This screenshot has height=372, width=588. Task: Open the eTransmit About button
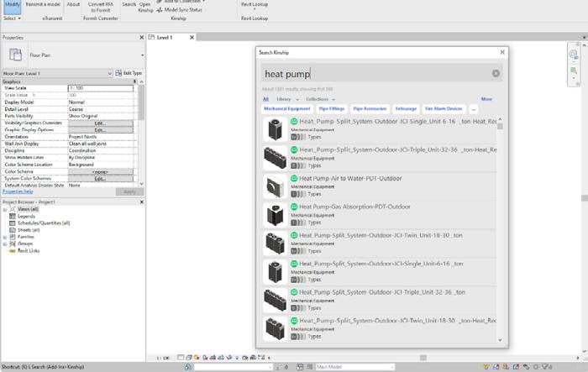(x=73, y=4)
